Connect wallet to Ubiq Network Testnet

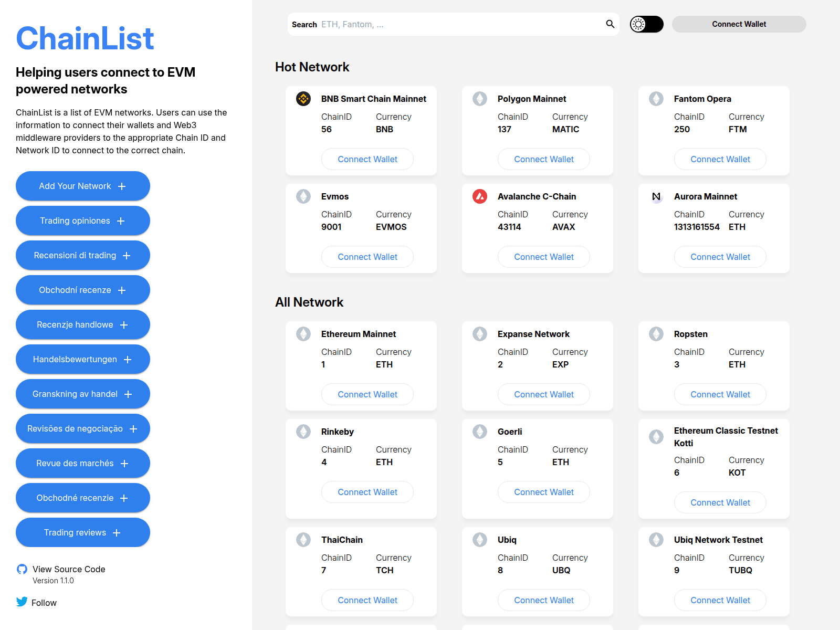pos(720,600)
